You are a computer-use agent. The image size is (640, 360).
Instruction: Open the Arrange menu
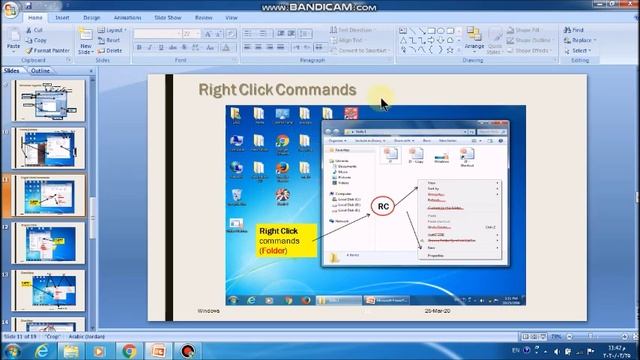474,41
